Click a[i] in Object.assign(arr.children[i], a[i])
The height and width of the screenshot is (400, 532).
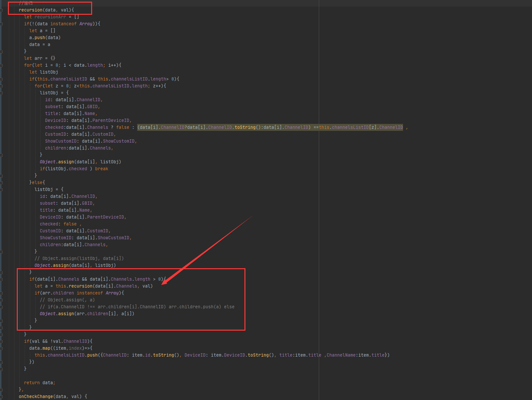click(127, 314)
